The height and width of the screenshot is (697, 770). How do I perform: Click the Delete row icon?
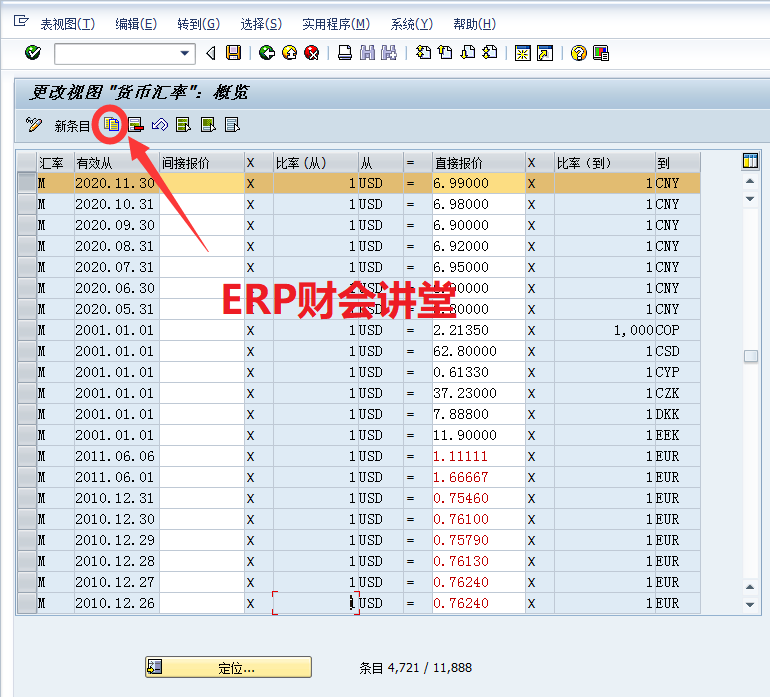(x=135, y=125)
